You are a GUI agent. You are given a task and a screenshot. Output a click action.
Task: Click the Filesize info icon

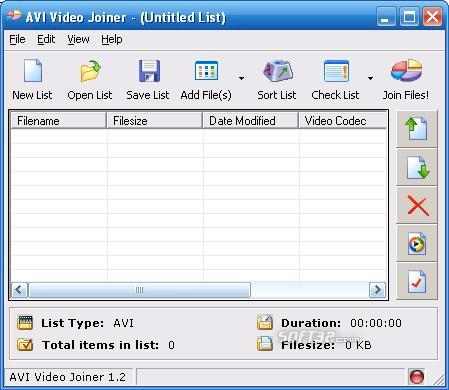coord(265,344)
